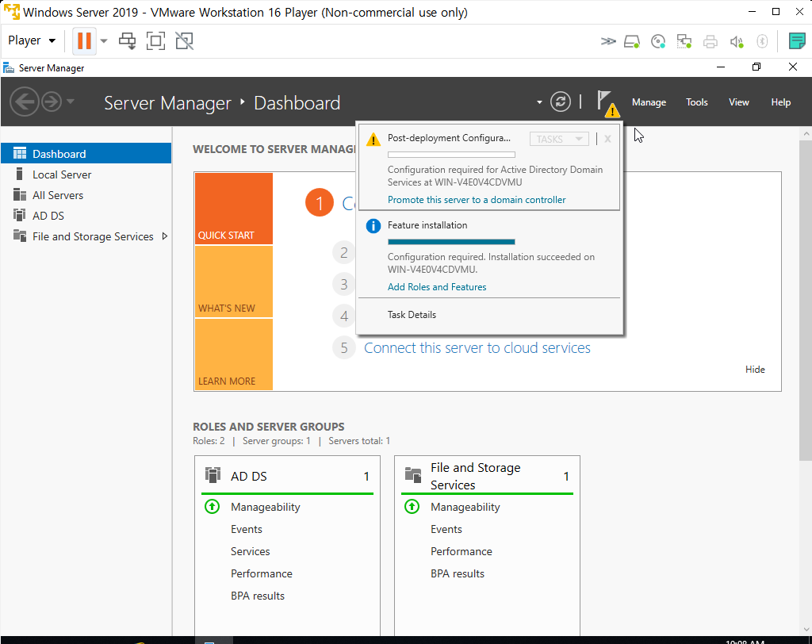Refresh the Server Manager dashboard
The image size is (812, 644).
coord(561,102)
